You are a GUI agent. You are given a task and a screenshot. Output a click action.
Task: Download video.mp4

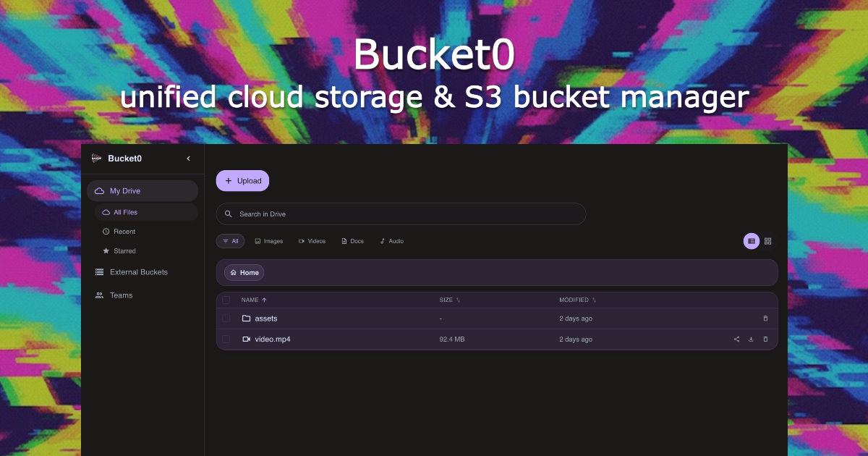click(x=751, y=339)
